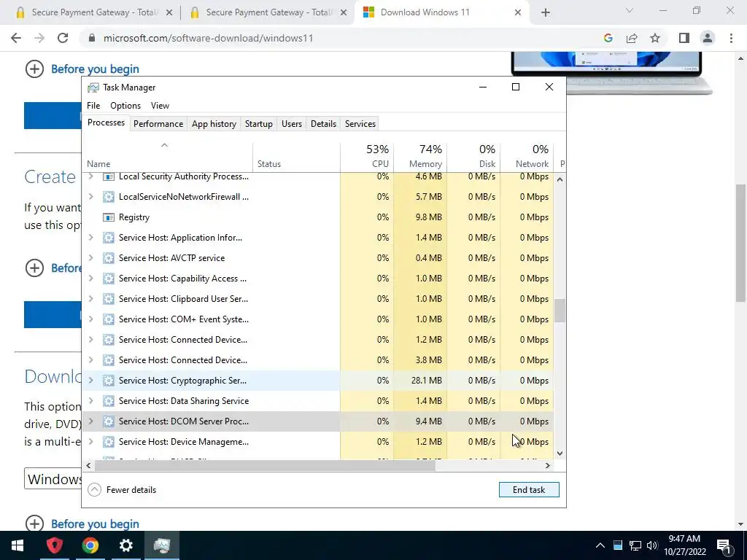Reload the Microsoft download page
The width and height of the screenshot is (747, 560).
(x=63, y=38)
